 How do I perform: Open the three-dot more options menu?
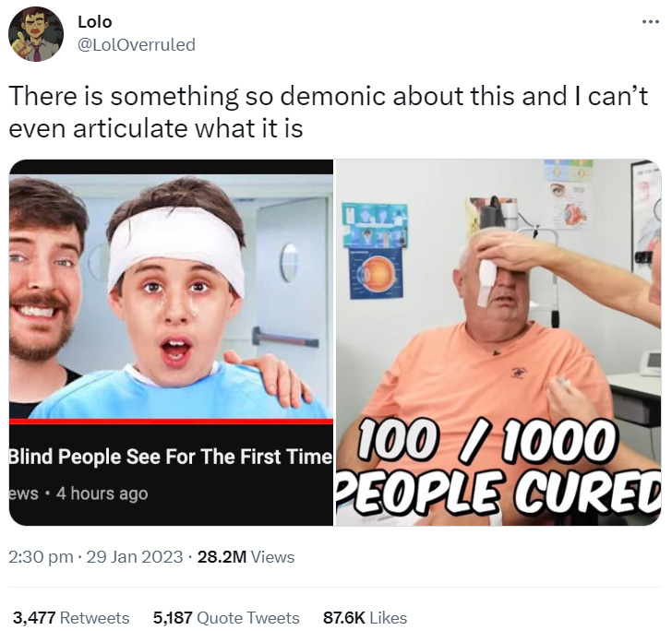point(650,21)
